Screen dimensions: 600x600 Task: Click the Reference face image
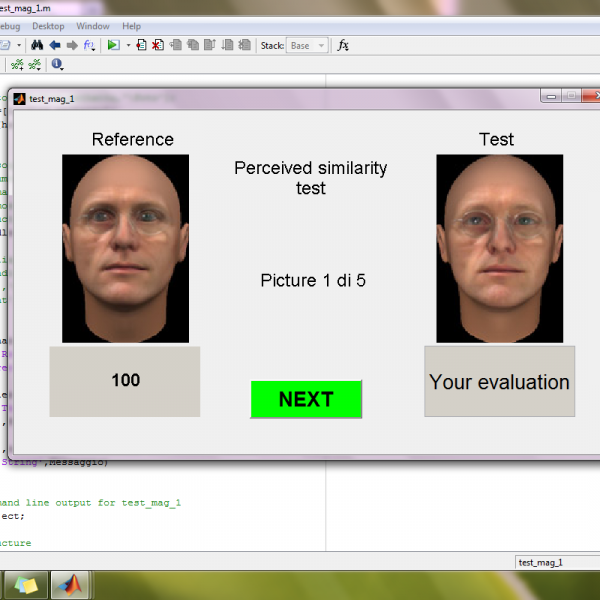[x=125, y=248]
